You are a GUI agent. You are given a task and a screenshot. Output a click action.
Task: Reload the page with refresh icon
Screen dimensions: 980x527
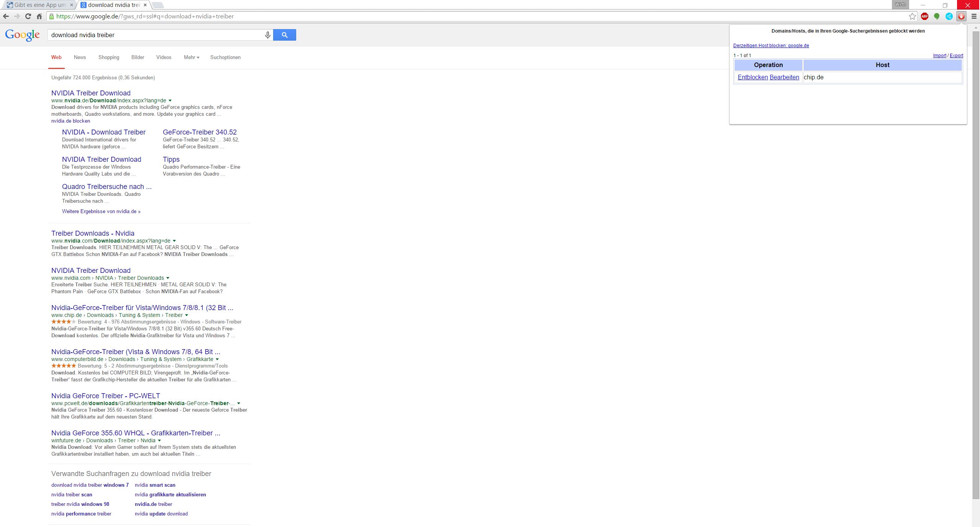(28, 16)
